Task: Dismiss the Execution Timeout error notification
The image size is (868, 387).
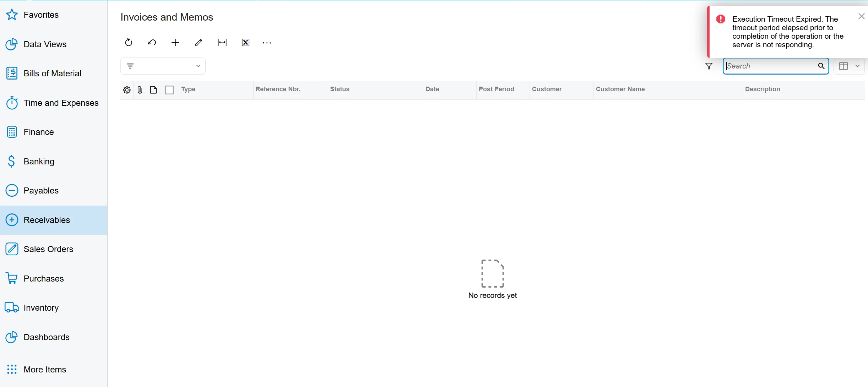Action: pyautogui.click(x=861, y=16)
